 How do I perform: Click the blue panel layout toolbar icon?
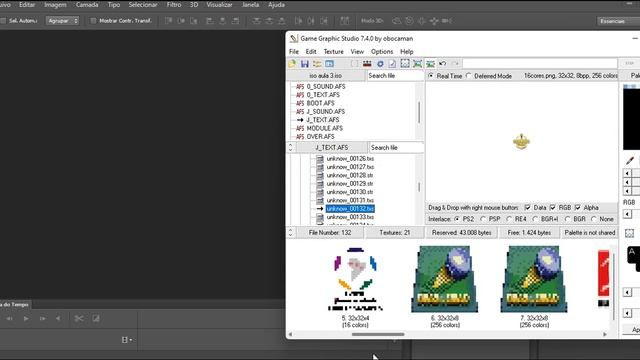tap(329, 64)
